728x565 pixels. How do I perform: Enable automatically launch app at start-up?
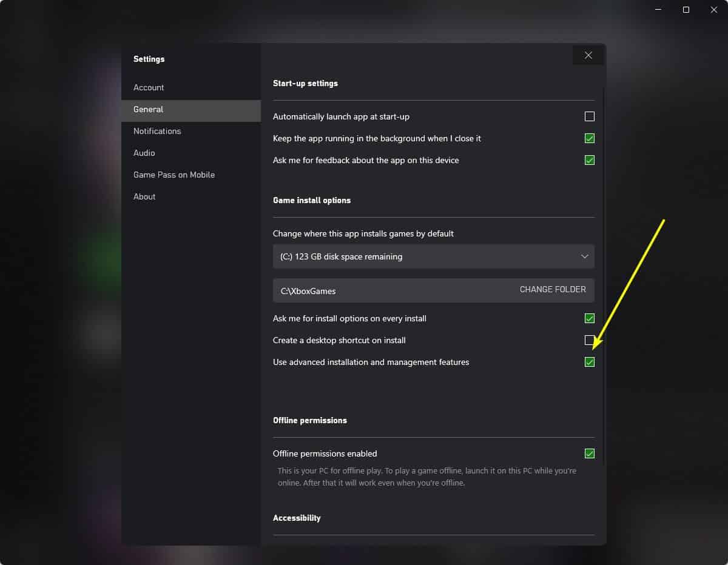coord(589,116)
